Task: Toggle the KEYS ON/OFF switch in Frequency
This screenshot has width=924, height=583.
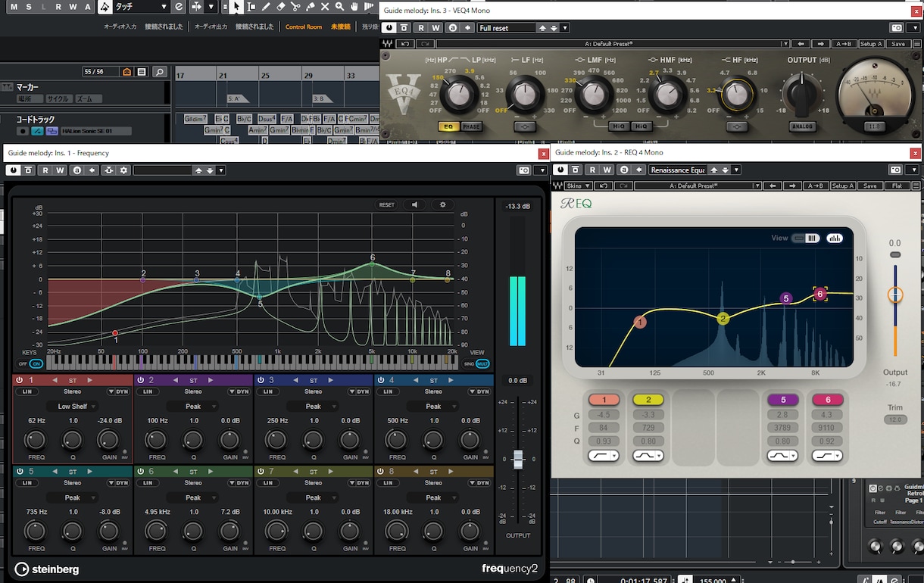Action: [x=30, y=364]
